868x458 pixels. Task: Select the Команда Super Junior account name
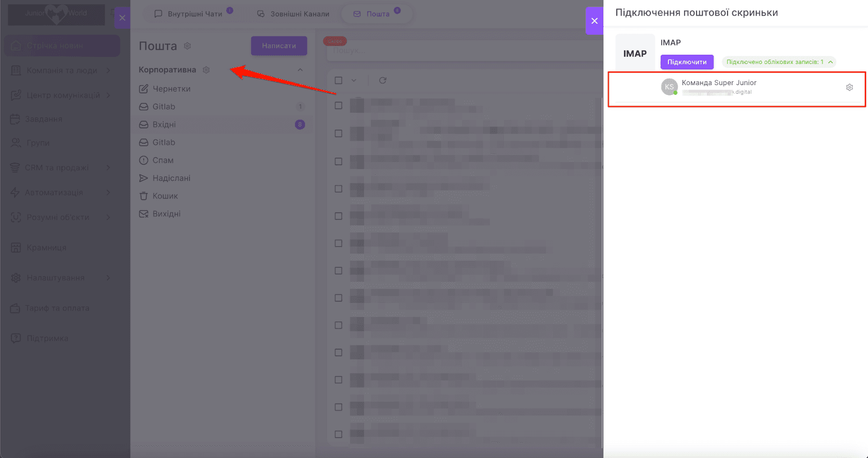[719, 83]
